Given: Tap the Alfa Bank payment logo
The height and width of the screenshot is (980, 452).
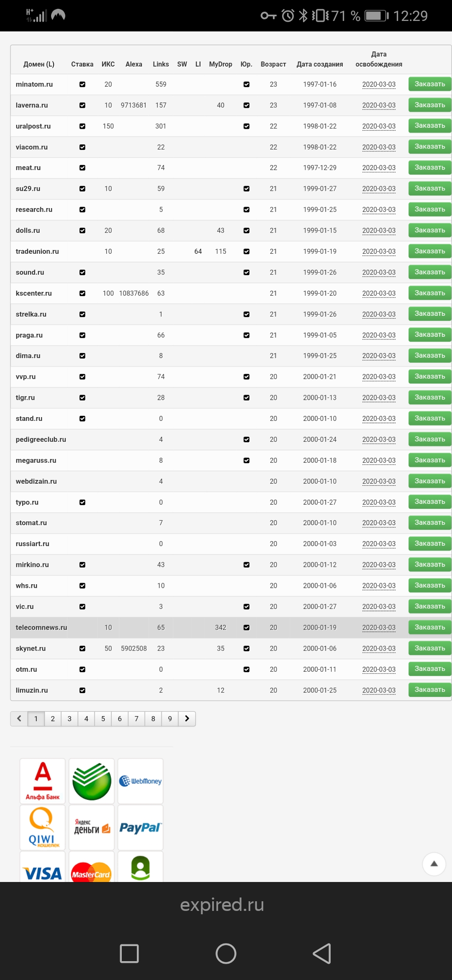Looking at the screenshot, I should tap(43, 781).
